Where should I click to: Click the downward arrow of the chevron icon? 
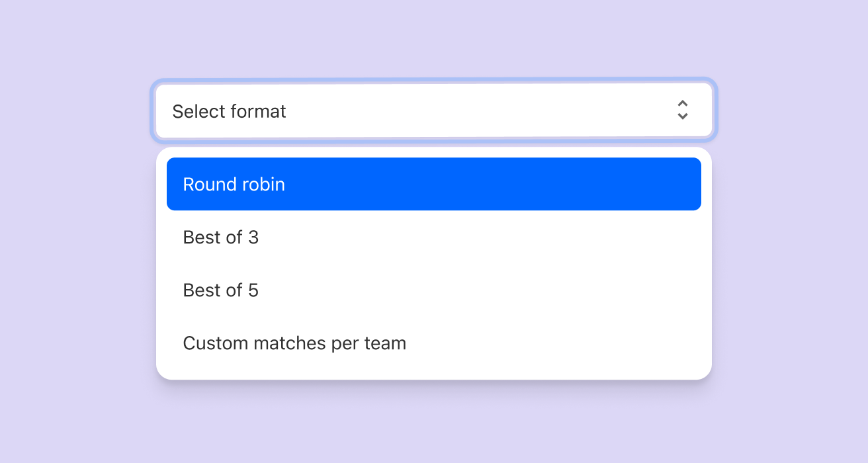(x=683, y=117)
